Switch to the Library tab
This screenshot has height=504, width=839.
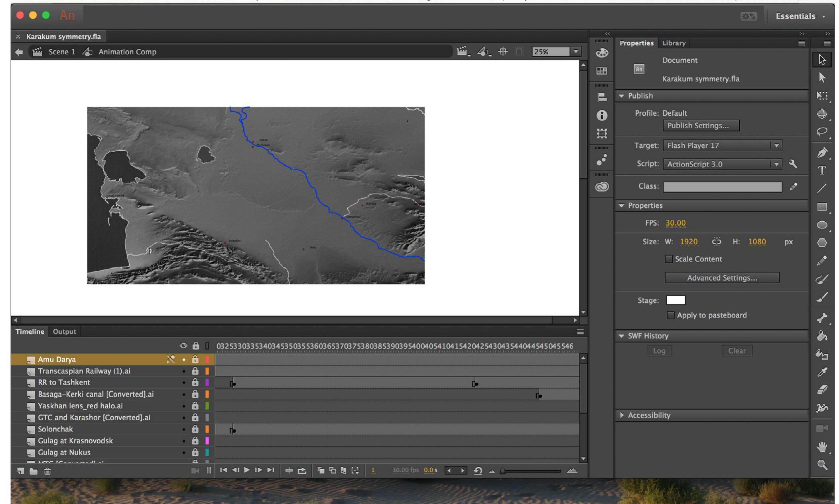click(673, 43)
